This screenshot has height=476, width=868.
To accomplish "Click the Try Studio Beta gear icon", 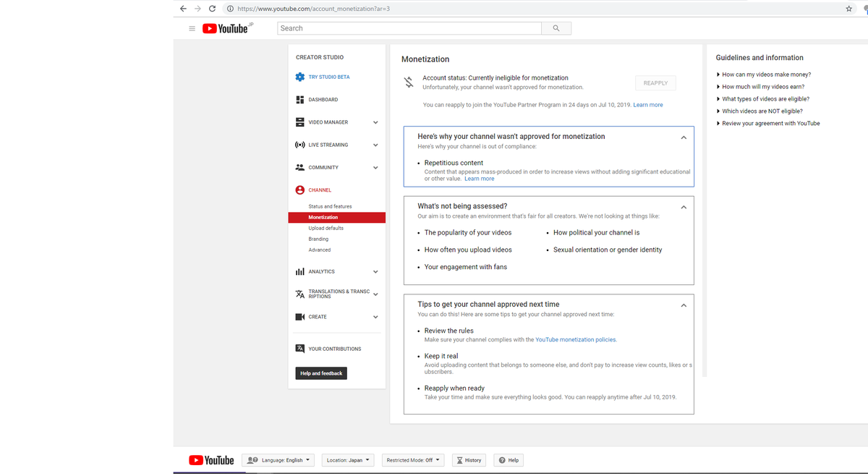I will click(299, 77).
